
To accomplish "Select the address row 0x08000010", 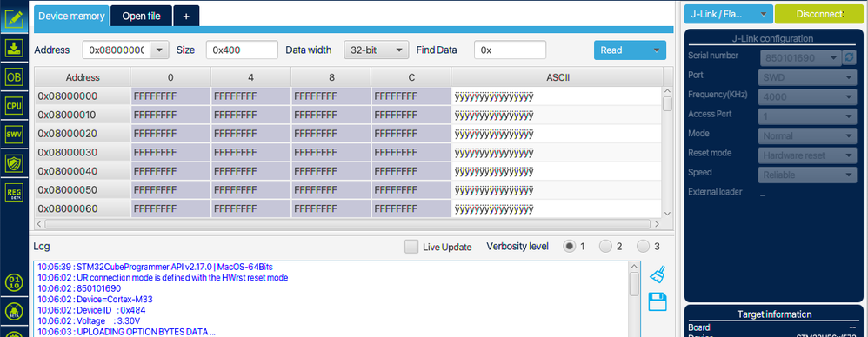I will click(x=83, y=115).
